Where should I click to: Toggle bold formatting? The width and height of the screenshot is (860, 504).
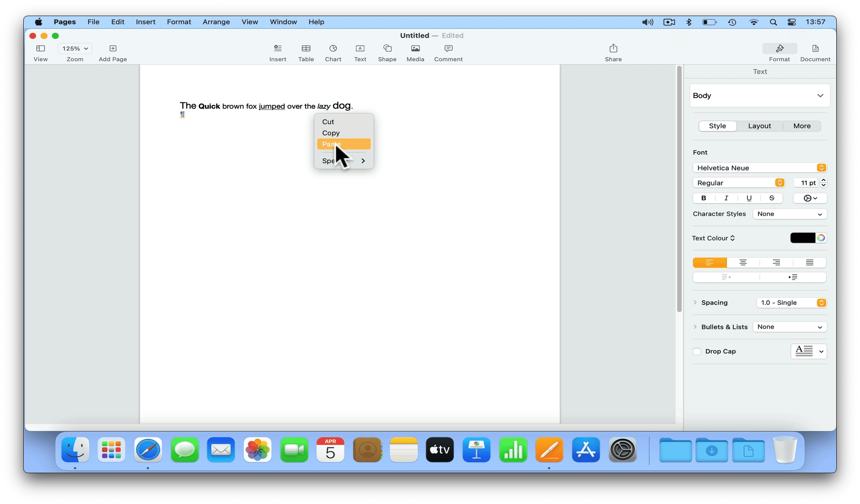pos(703,198)
